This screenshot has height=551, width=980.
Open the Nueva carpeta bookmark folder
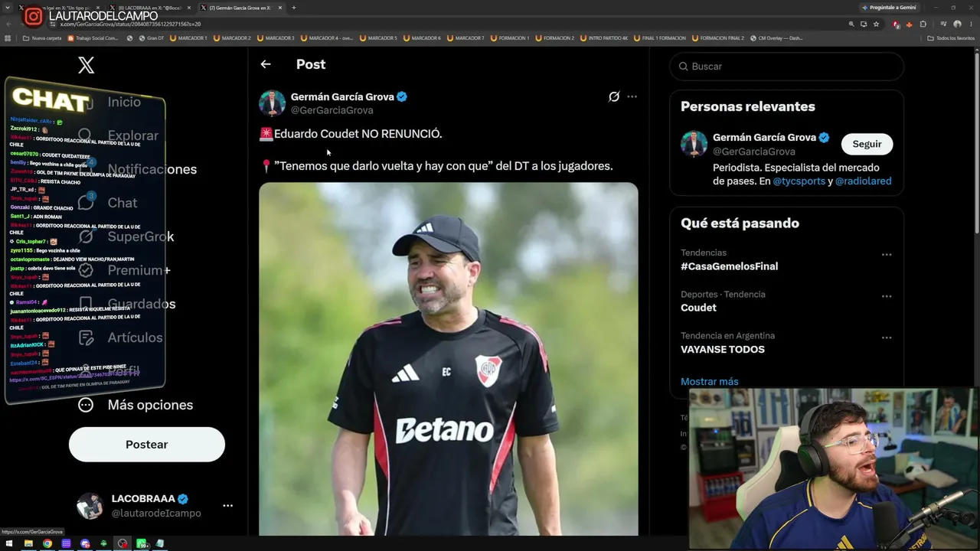(42, 38)
